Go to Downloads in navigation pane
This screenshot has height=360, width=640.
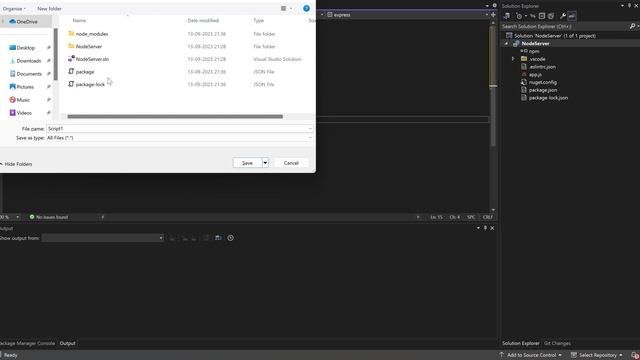[29, 61]
